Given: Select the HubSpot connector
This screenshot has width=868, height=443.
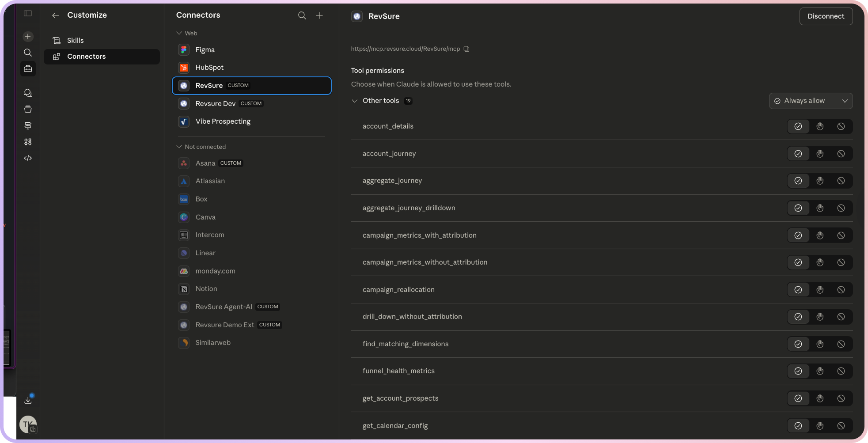Looking at the screenshot, I should pos(251,68).
